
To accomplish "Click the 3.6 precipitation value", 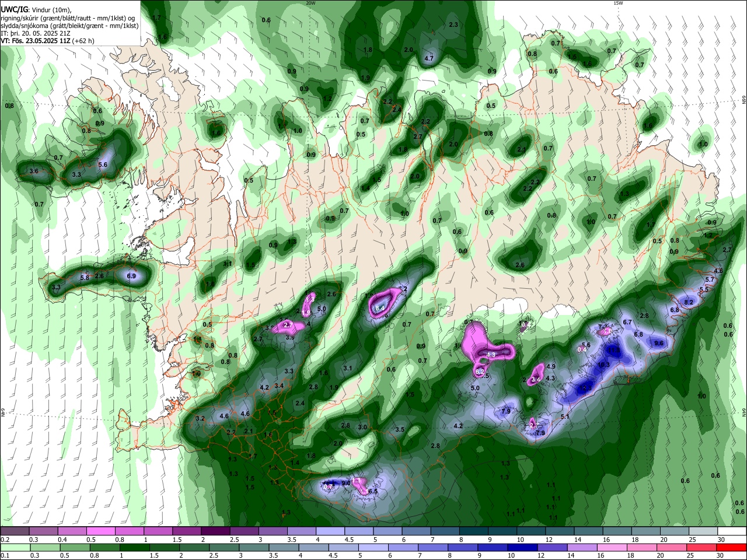I will (x=34, y=171).
